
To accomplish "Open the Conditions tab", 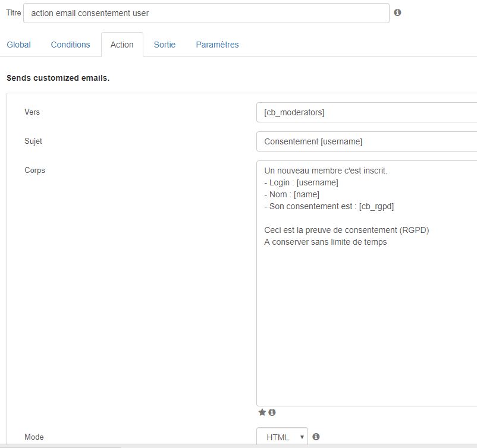I will click(70, 45).
